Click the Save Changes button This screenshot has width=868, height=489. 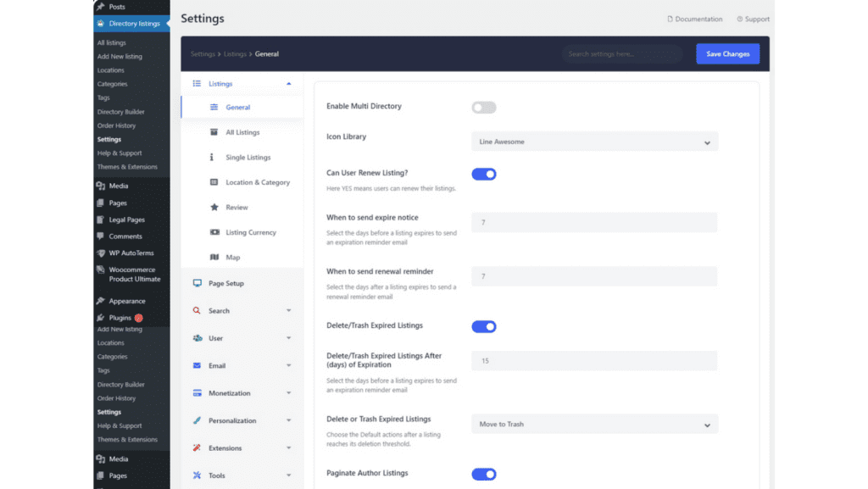click(727, 53)
